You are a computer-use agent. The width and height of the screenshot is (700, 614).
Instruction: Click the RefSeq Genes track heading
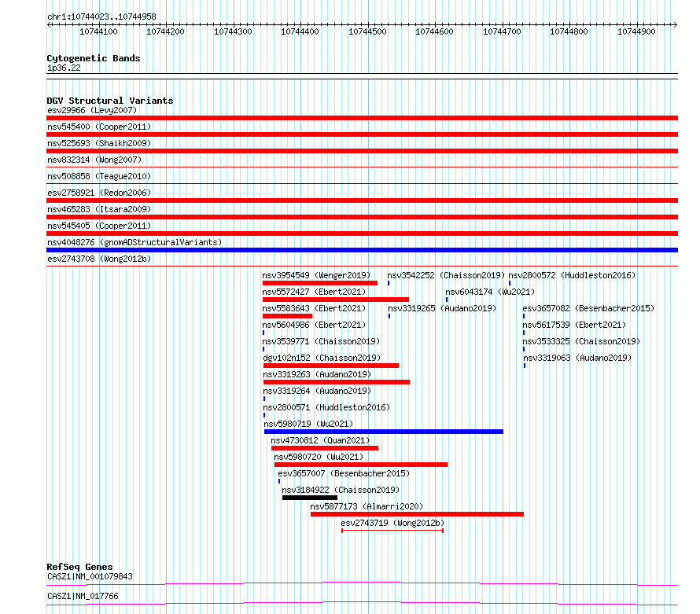tap(80, 567)
